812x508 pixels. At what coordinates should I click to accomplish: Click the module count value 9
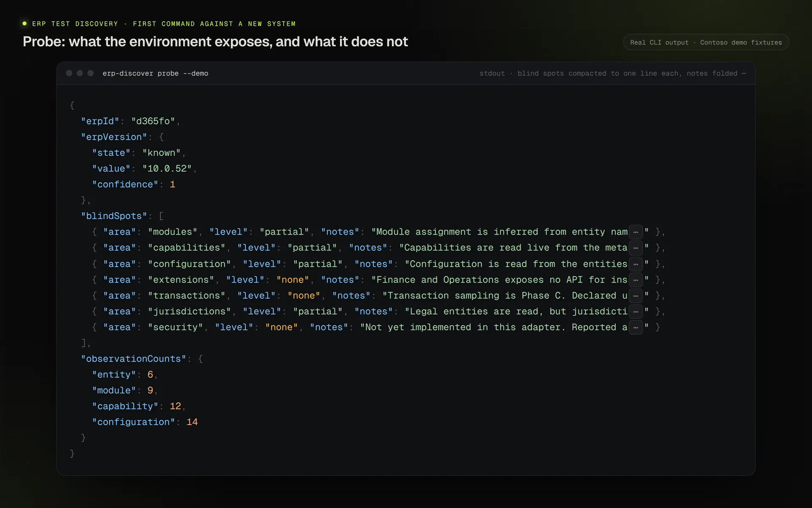pyautogui.click(x=150, y=390)
